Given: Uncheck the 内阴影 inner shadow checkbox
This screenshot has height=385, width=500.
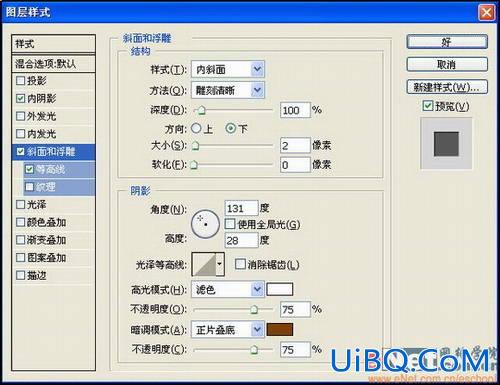Looking at the screenshot, I should (x=21, y=98).
